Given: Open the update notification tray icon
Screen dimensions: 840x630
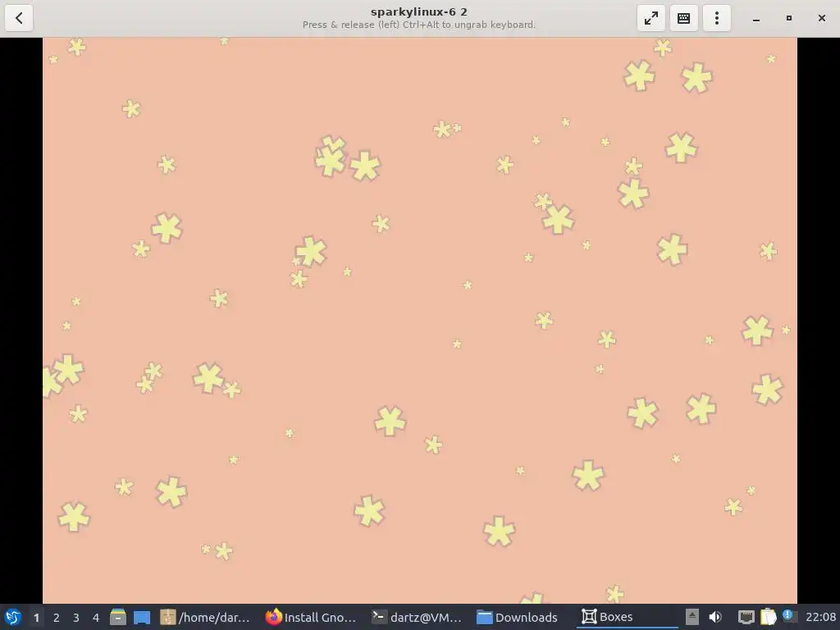Looking at the screenshot, I should [788, 615].
